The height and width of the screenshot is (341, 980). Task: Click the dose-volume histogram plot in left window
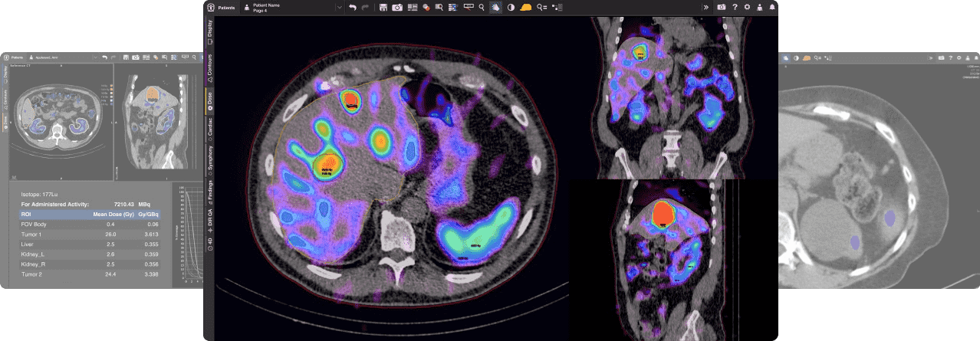(x=187, y=234)
